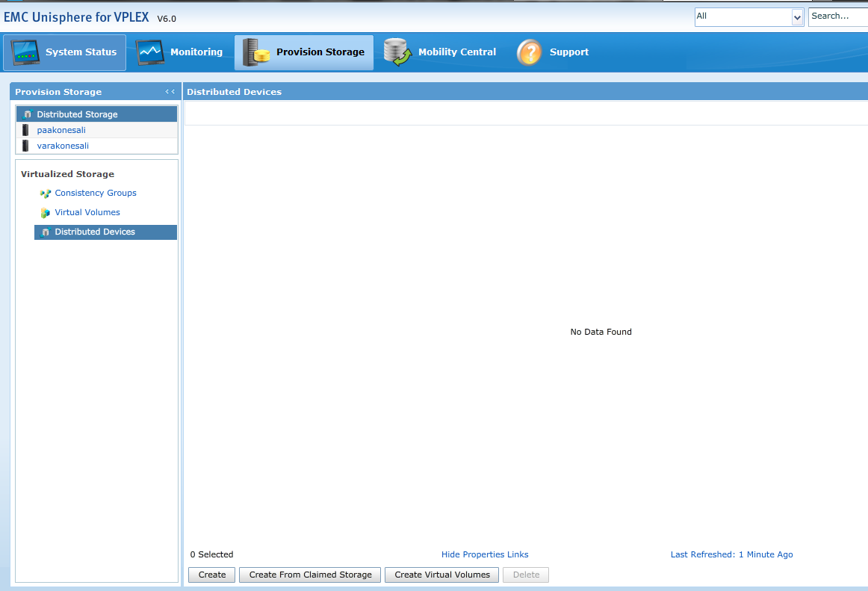Select Distributed Storage in the sidebar

pos(97,114)
